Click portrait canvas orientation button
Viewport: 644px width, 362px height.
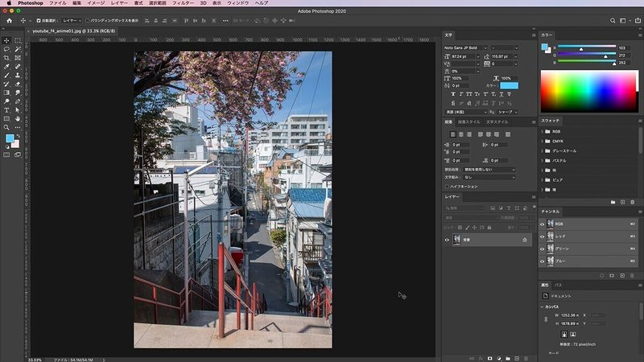(564, 334)
